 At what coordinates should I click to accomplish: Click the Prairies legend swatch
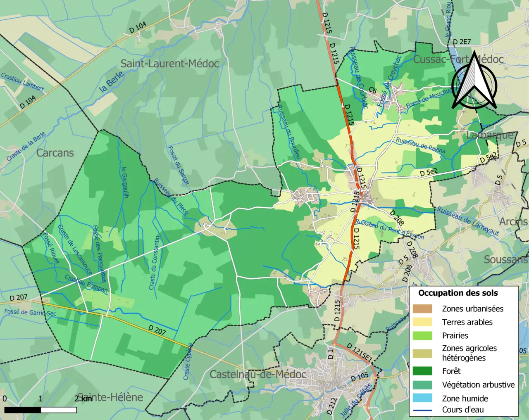pyautogui.click(x=422, y=335)
